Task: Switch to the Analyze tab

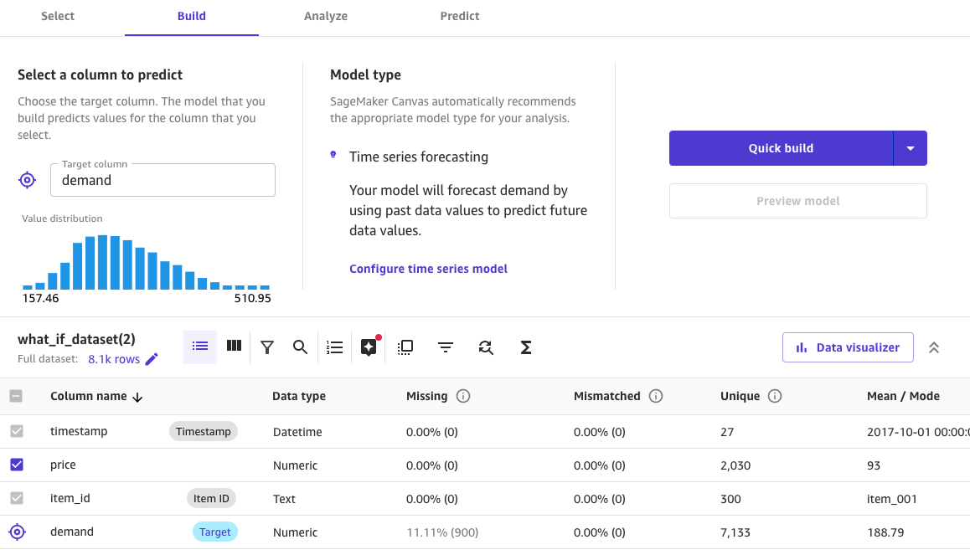Action: point(326,16)
